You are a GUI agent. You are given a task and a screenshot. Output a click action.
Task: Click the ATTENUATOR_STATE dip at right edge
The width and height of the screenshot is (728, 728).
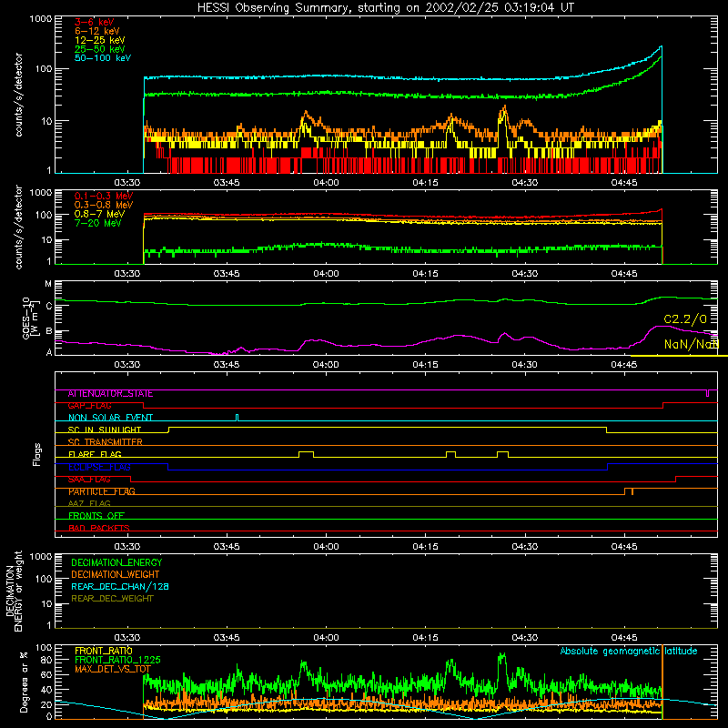click(x=708, y=393)
